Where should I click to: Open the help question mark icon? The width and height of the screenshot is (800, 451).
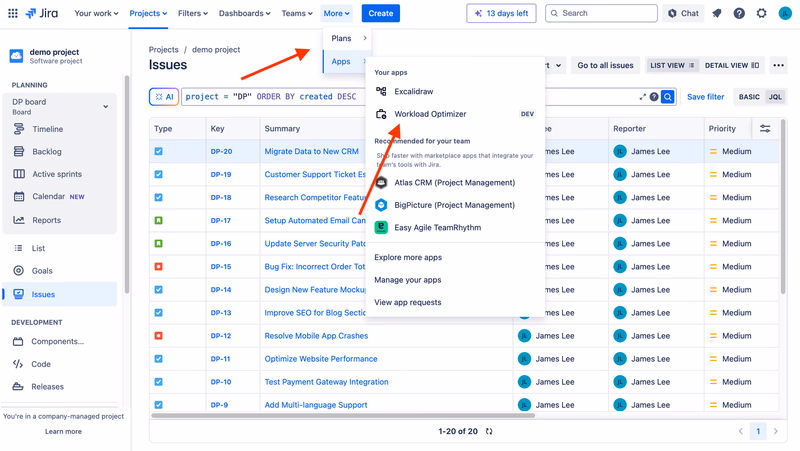739,13
